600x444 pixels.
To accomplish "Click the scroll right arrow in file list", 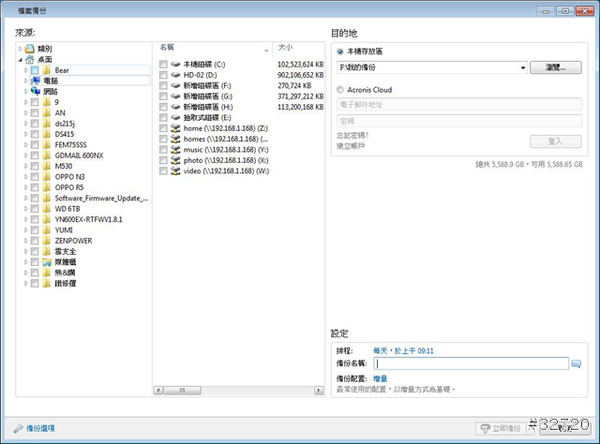I will coord(319,390).
